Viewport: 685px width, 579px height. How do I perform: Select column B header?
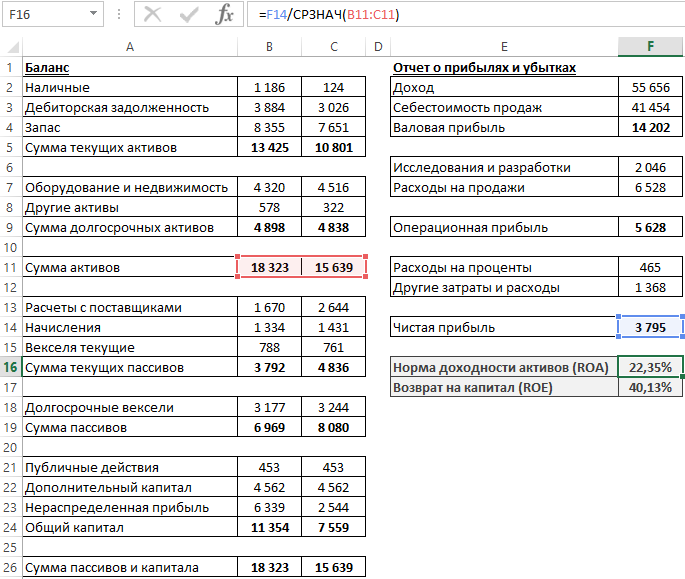click(269, 47)
